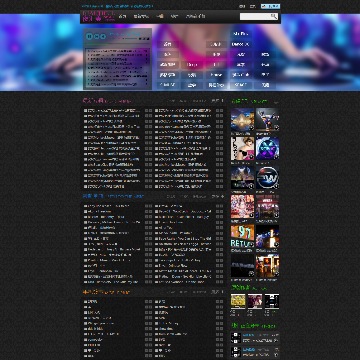
Task: Click arrow icon beside green sidebar heading
Action: pos(276,102)
